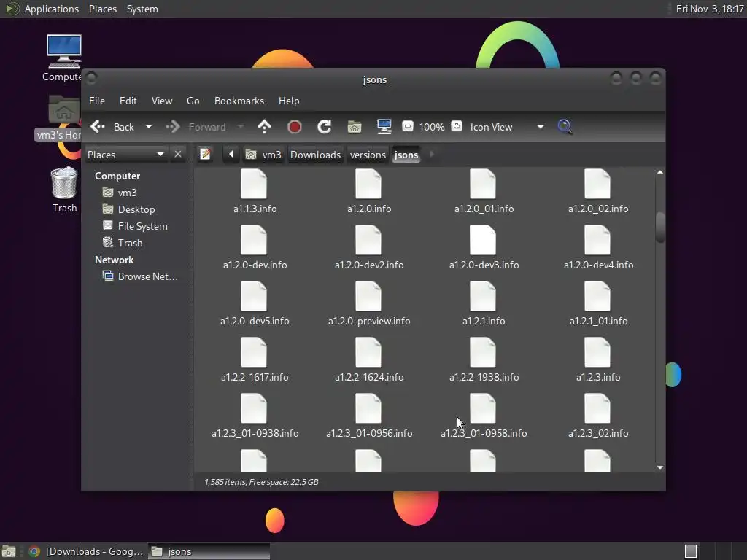The width and height of the screenshot is (747, 560).
Task: Open the System panel menu
Action: click(142, 9)
